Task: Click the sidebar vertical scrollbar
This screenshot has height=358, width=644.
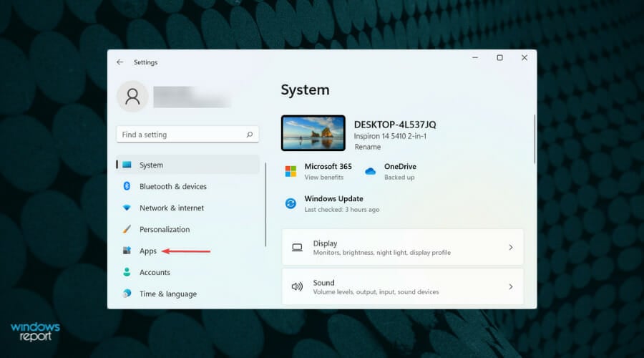Action: tap(265, 204)
